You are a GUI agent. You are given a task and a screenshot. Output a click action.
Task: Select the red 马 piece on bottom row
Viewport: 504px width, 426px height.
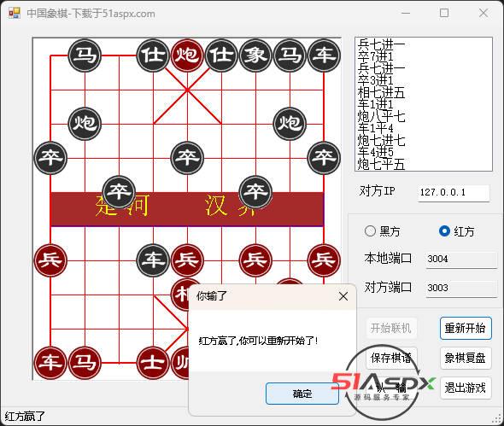[85, 363]
